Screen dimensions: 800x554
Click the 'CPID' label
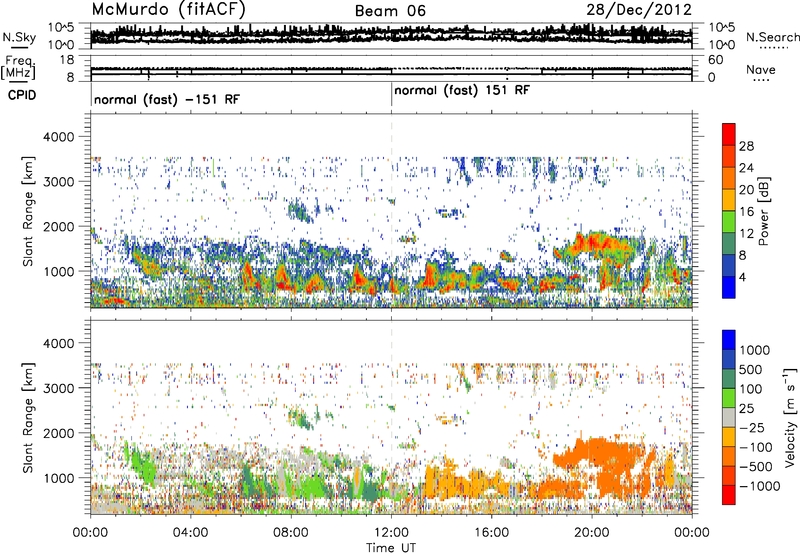coord(22,95)
